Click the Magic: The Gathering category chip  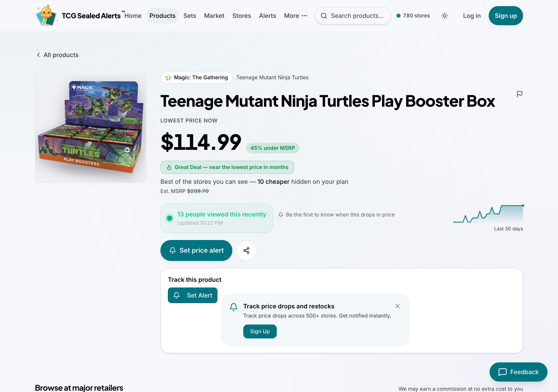(x=196, y=78)
